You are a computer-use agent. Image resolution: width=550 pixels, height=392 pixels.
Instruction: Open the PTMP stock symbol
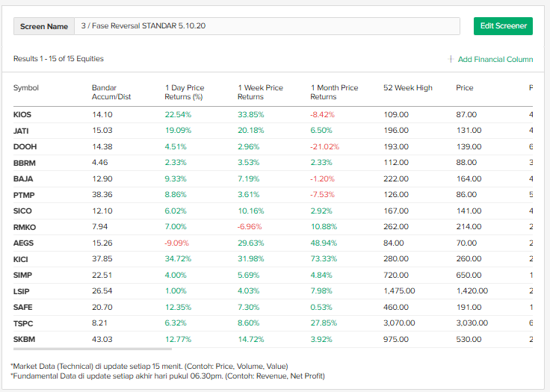click(24, 195)
